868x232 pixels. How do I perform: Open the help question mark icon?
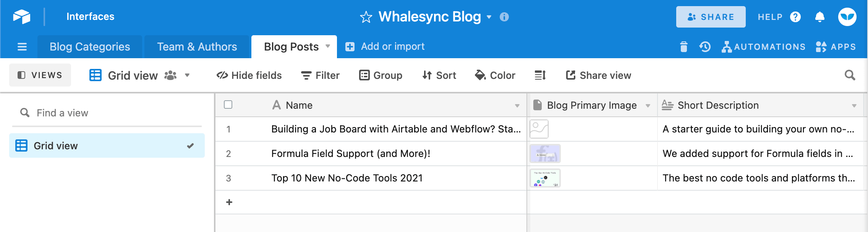click(x=795, y=17)
